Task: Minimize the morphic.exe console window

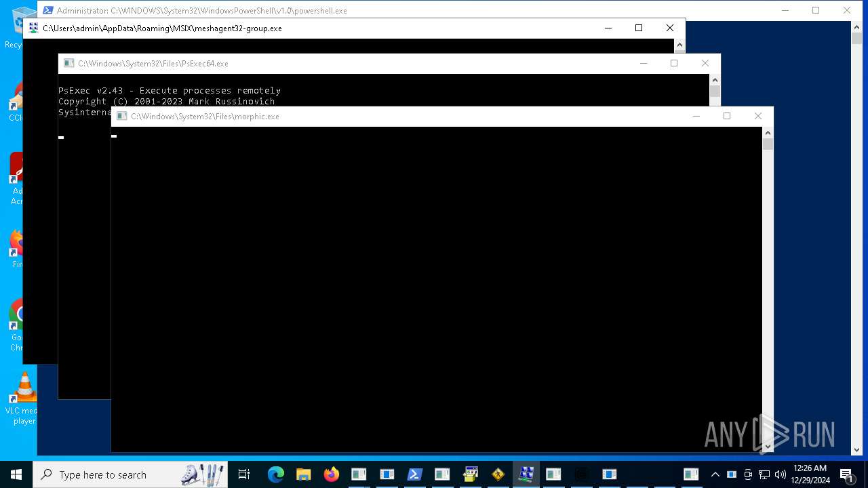Action: 696,117
